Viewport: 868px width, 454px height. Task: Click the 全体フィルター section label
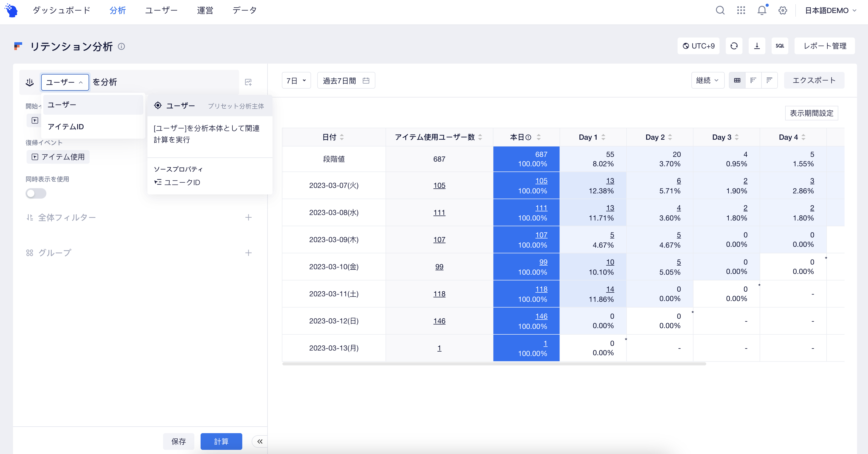point(67,218)
